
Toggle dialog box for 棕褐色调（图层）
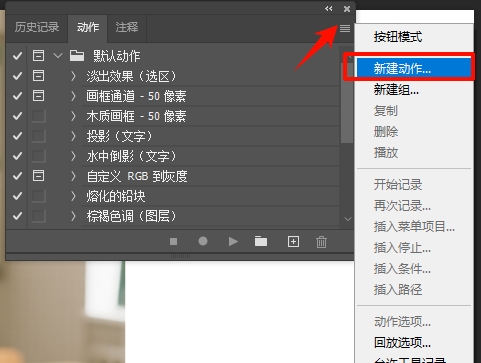38,216
